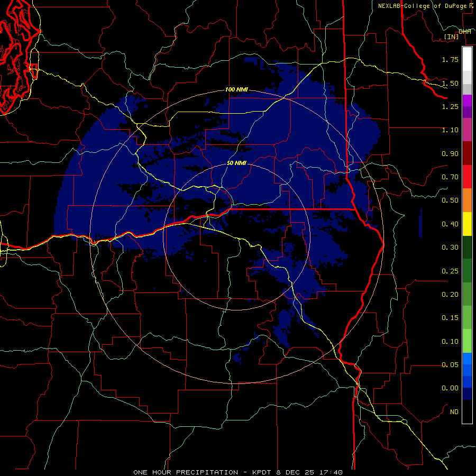Click the pink 1.10 legend swatch

click(x=467, y=130)
